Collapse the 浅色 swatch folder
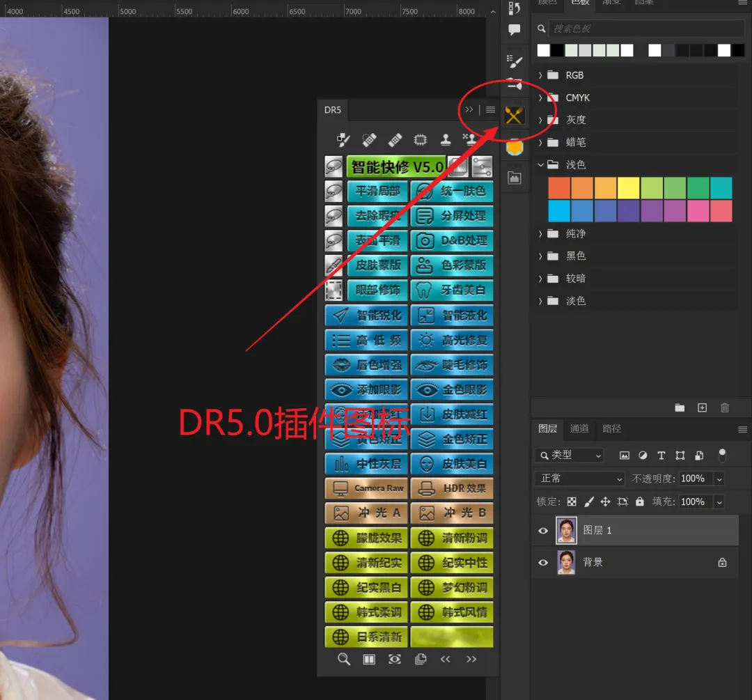Screen dimensions: 752x700 (540, 165)
